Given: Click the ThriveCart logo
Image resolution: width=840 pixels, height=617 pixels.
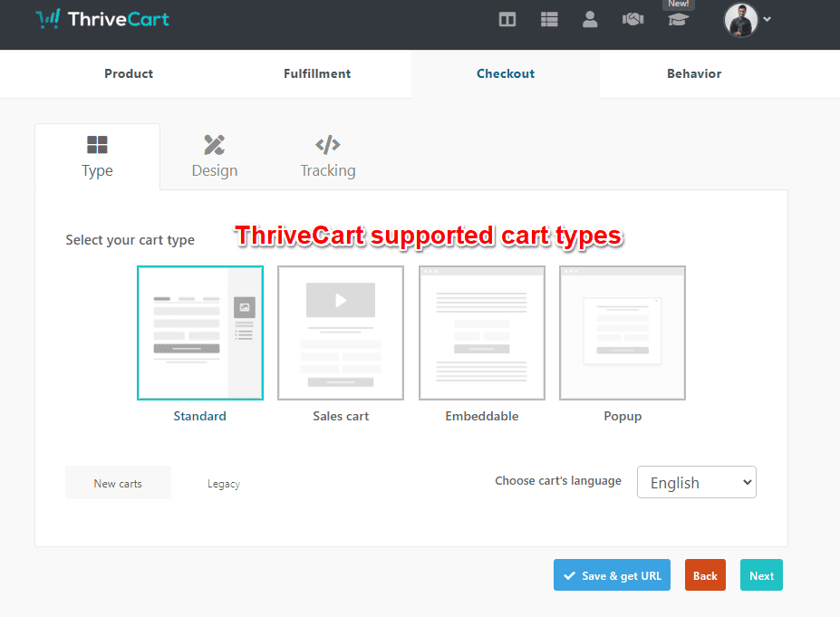Looking at the screenshot, I should coord(102,19).
